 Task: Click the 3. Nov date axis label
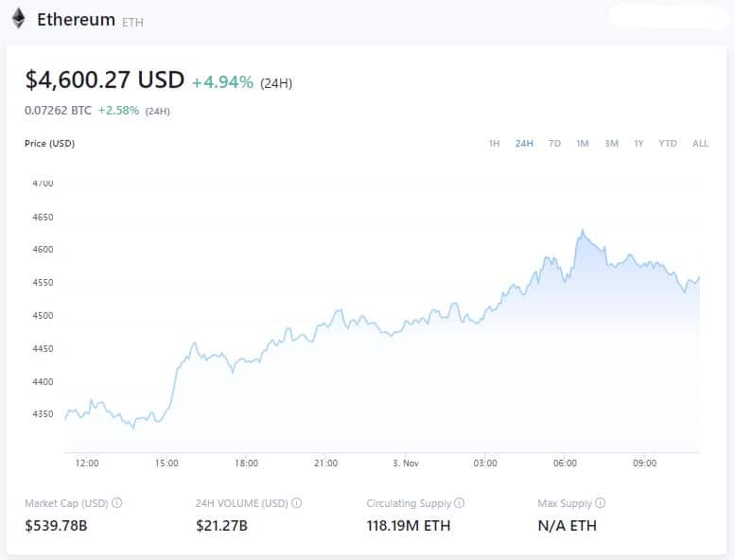point(406,463)
